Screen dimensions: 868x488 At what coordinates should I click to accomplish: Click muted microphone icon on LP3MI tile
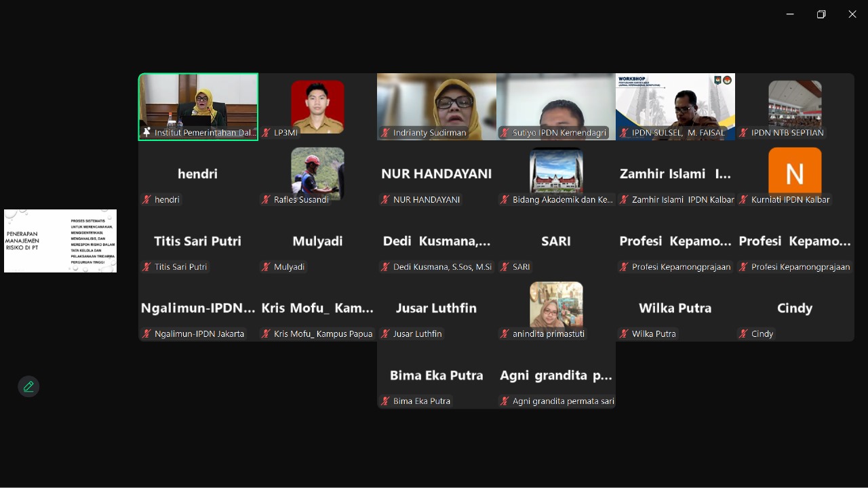point(267,133)
